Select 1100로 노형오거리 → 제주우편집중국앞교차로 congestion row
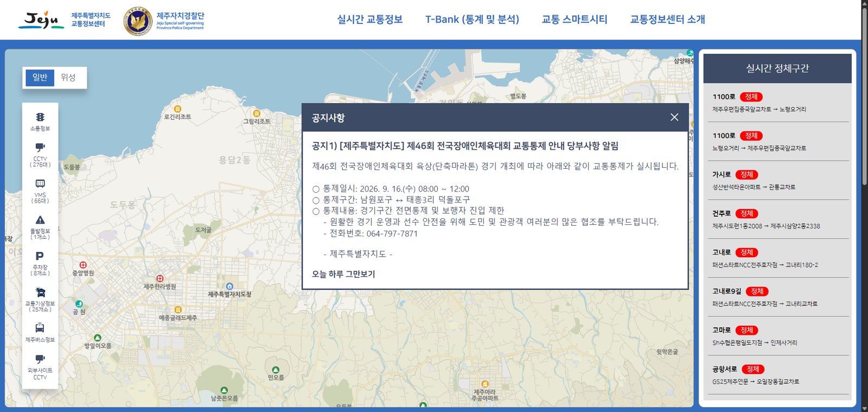 click(777, 142)
